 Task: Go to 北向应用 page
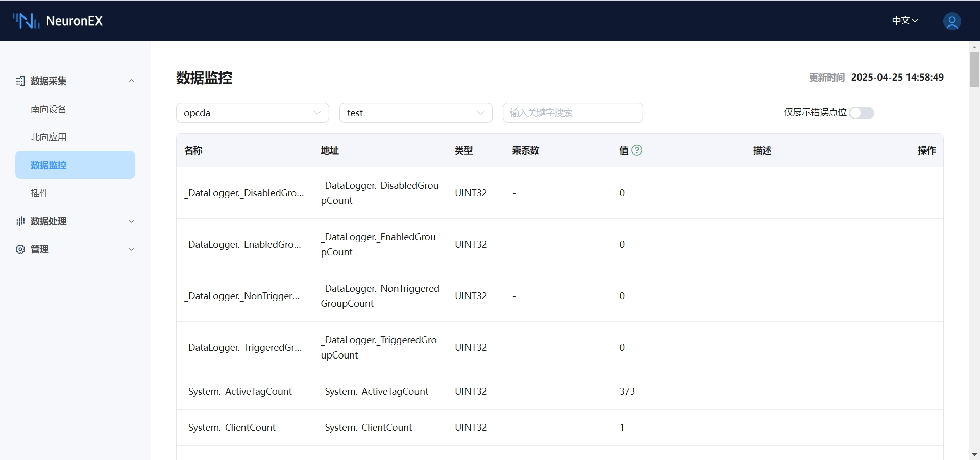click(48, 137)
